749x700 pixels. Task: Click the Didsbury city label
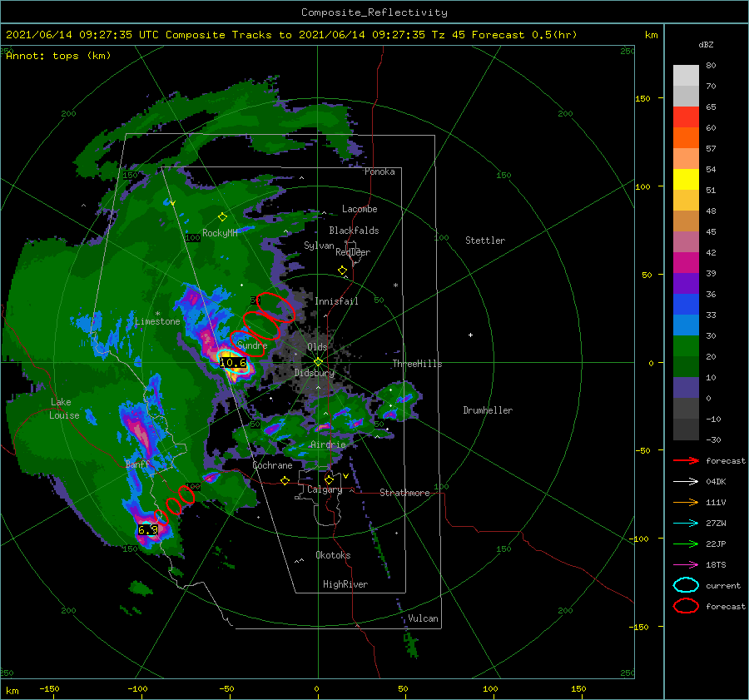click(315, 373)
